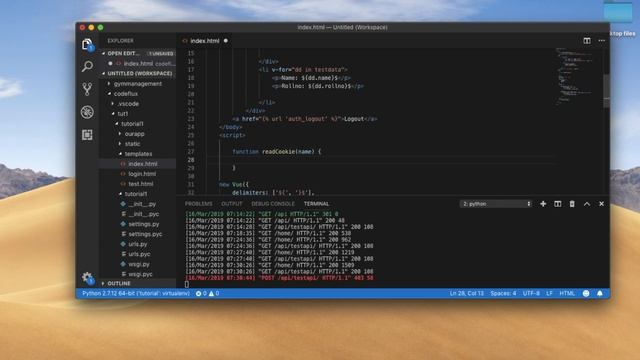Click the Python 2.7.12 interpreter status item
The width and height of the screenshot is (640, 360).
(x=136, y=293)
